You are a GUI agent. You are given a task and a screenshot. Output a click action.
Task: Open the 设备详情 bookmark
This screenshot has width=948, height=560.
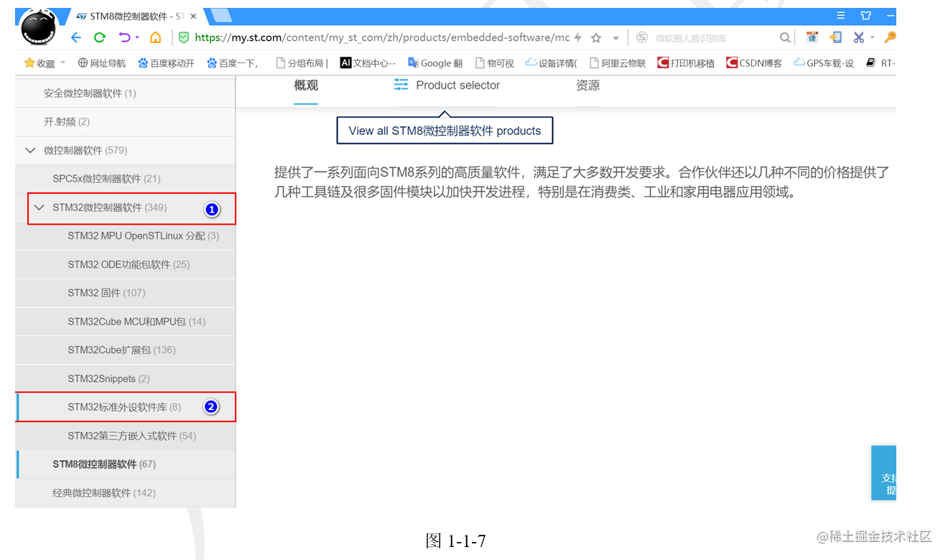552,63
